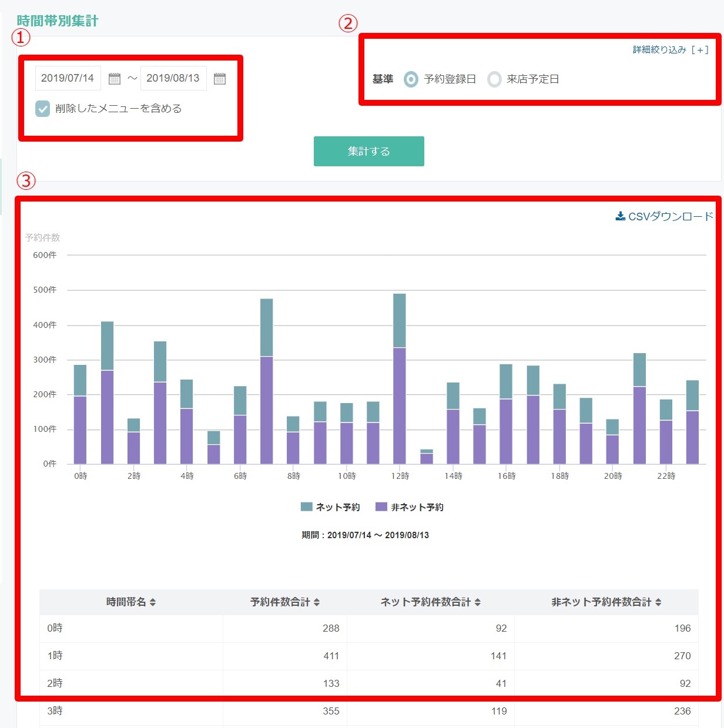
Task: Select the cell value 411
Action: click(x=331, y=656)
